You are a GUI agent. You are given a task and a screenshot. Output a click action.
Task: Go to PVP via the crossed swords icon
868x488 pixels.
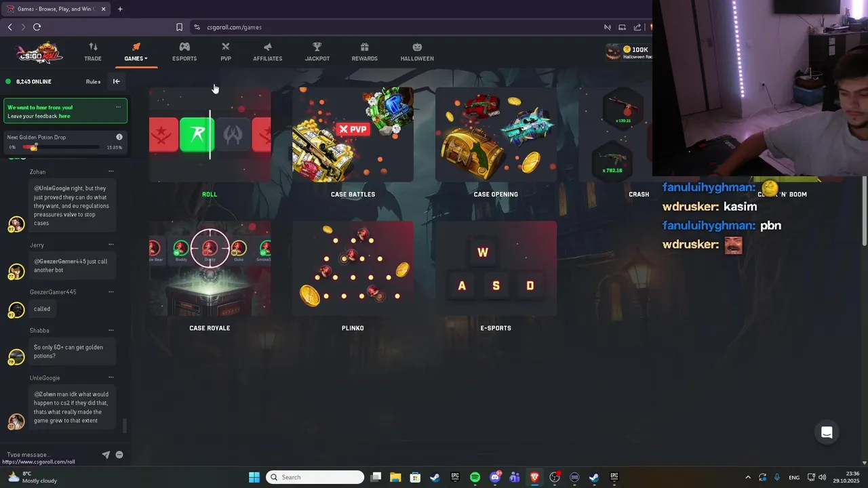[x=226, y=52]
